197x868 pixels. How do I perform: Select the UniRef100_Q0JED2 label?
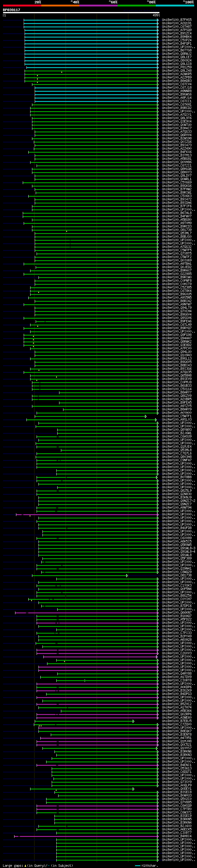[177, 267]
